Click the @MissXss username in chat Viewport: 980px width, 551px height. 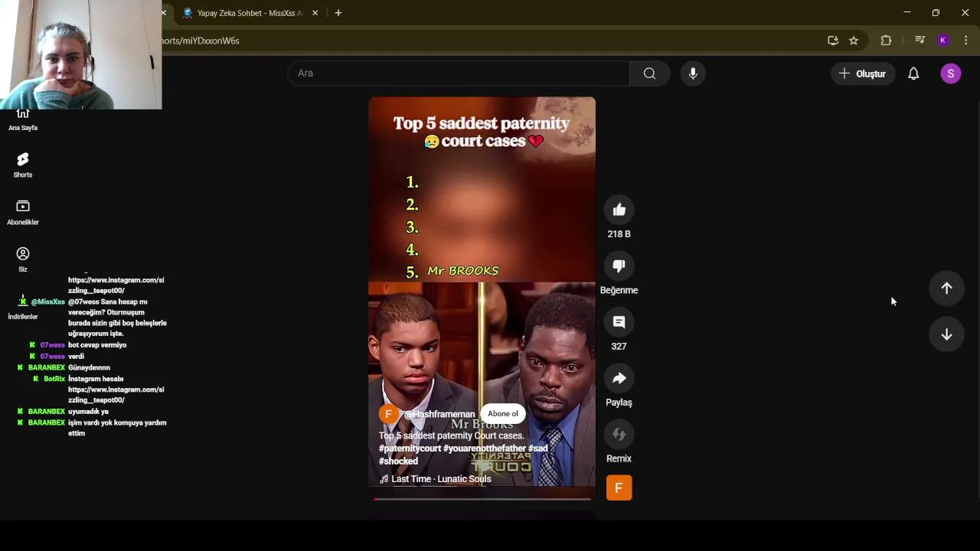[47, 302]
